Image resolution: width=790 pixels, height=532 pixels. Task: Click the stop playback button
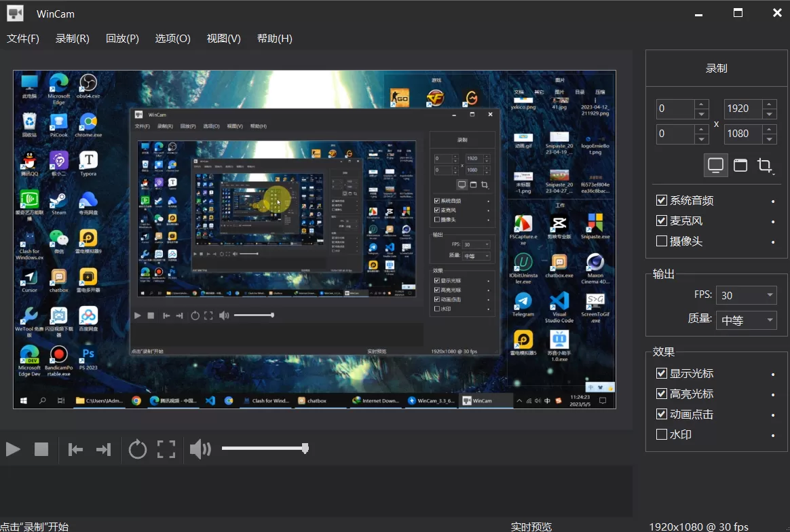point(42,449)
